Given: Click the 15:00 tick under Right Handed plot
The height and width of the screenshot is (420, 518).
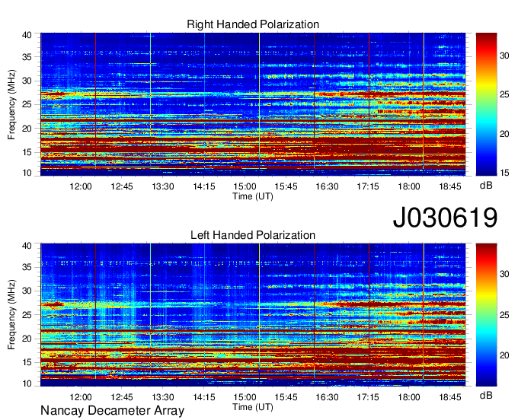Looking at the screenshot, I should coord(245,186).
